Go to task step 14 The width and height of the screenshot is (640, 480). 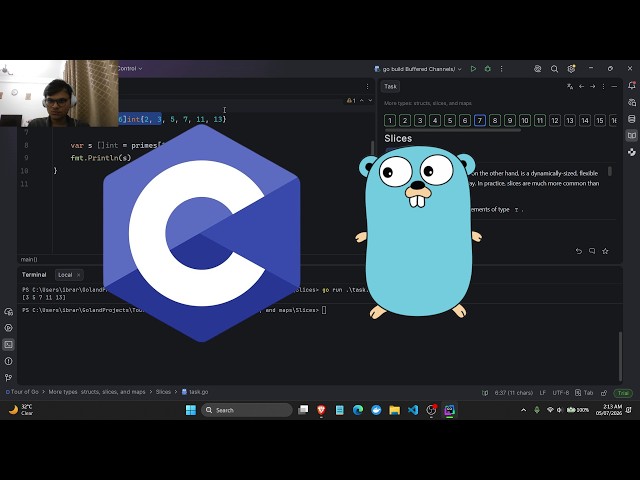pyautogui.click(x=585, y=120)
